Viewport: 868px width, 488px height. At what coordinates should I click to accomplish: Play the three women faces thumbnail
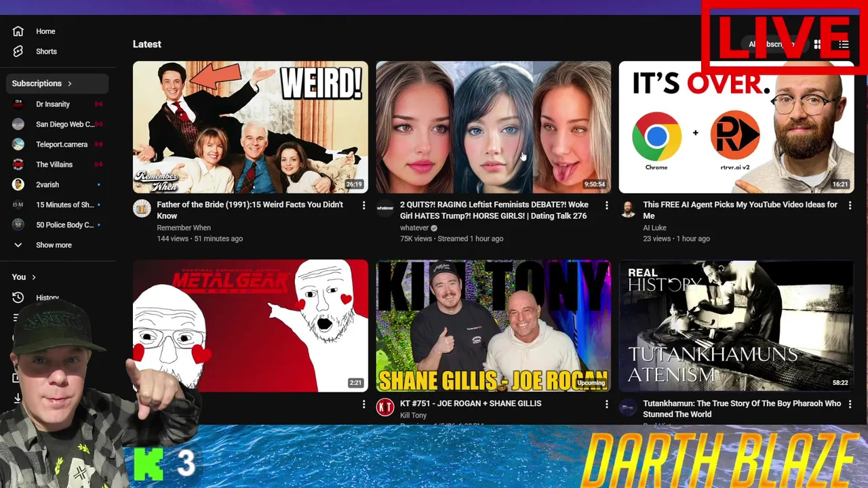(494, 127)
